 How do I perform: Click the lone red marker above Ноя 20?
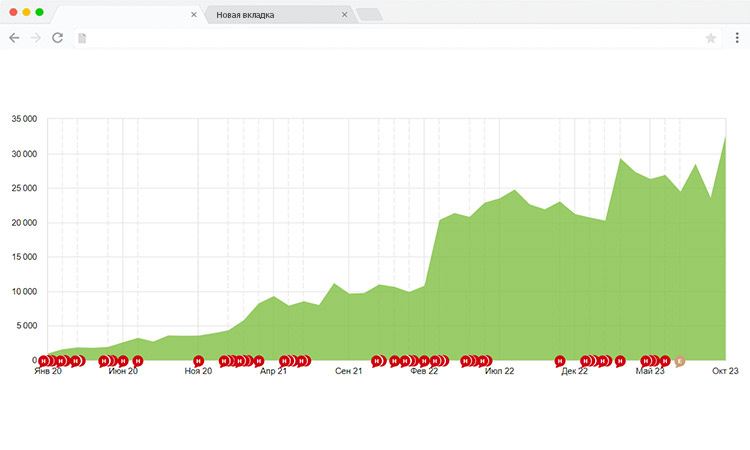click(198, 361)
